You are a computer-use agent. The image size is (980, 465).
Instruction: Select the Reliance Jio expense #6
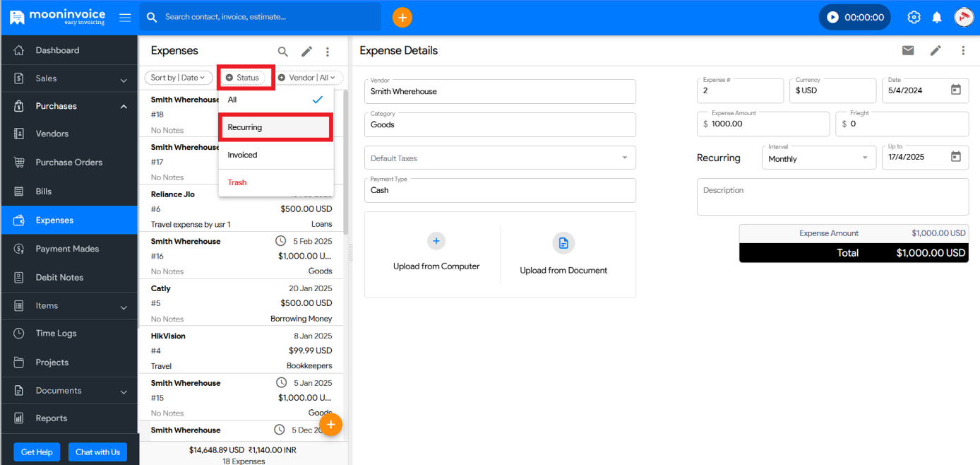pyautogui.click(x=241, y=209)
